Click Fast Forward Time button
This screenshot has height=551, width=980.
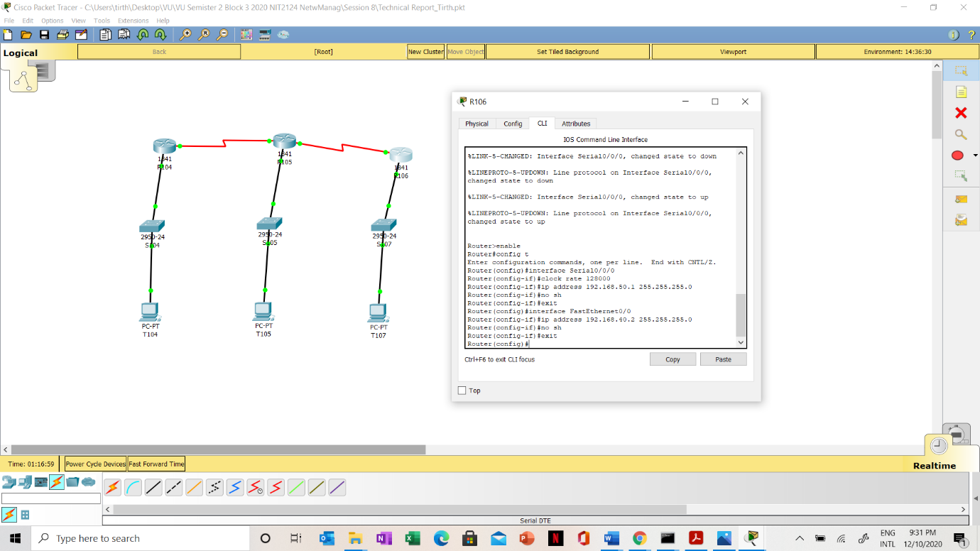click(156, 464)
